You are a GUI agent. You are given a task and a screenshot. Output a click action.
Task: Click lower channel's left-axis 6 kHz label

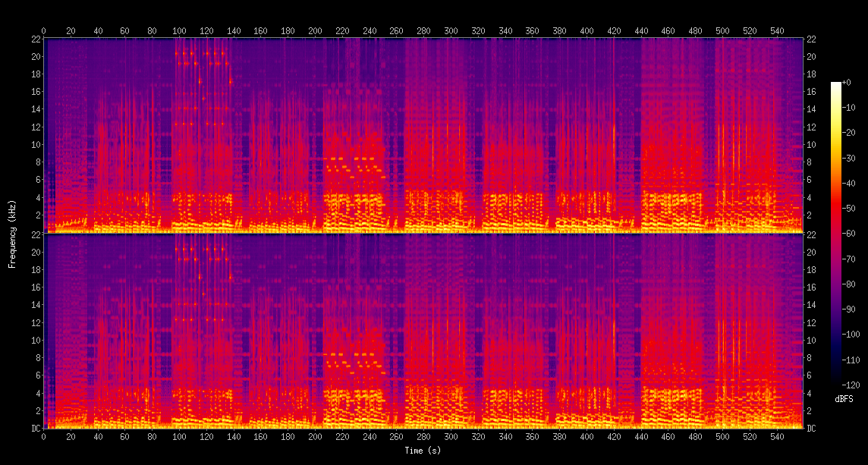click(x=38, y=375)
